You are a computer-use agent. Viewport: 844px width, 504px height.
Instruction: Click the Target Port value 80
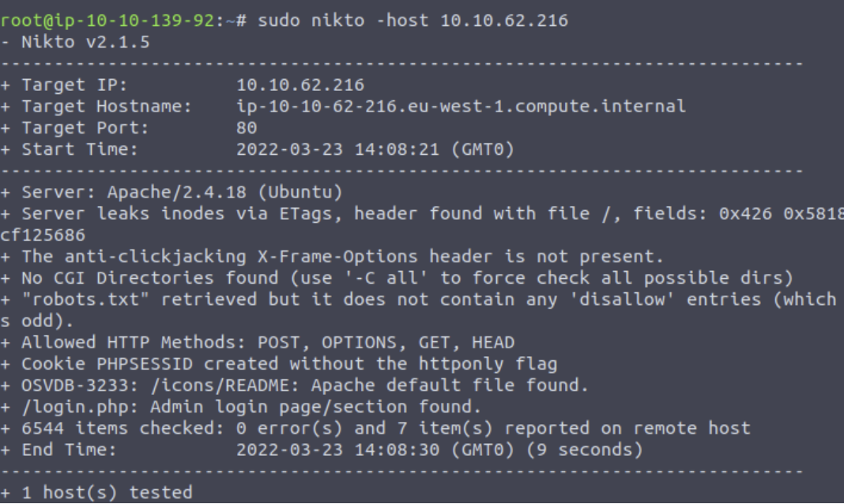pos(247,127)
